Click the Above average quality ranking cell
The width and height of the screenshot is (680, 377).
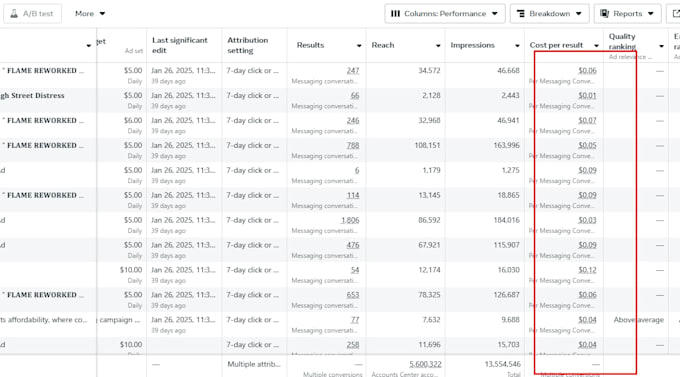tap(638, 320)
